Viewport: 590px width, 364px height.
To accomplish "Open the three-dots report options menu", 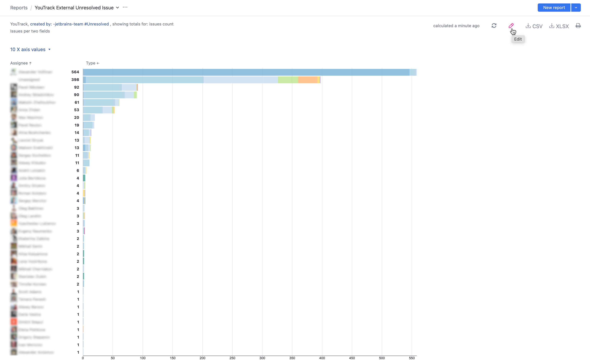I will point(125,7).
